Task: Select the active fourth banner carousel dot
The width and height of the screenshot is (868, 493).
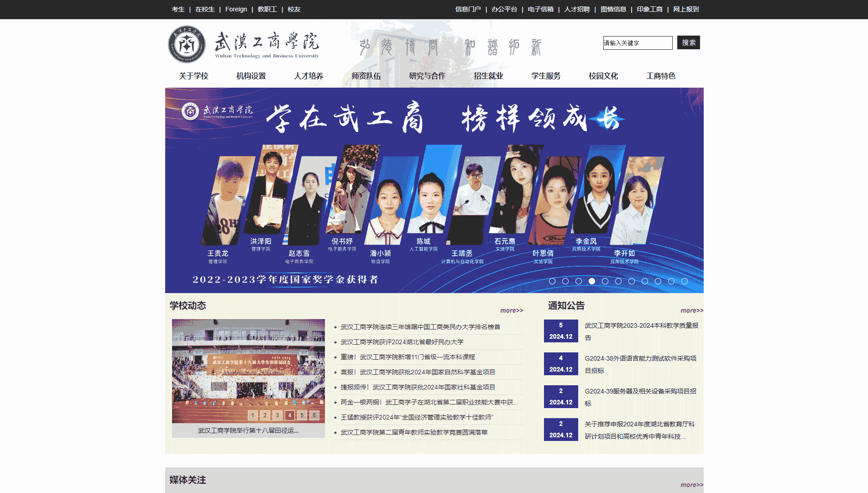Action: (x=592, y=281)
